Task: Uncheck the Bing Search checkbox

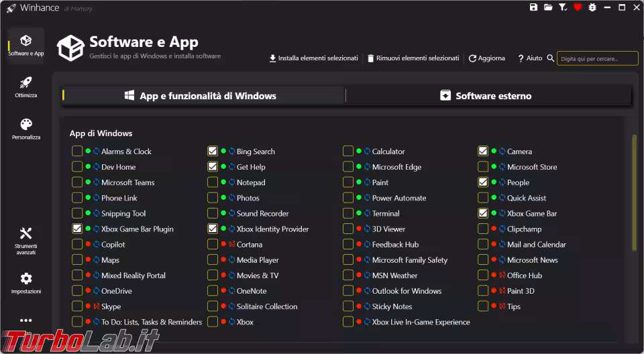Action: (213, 152)
